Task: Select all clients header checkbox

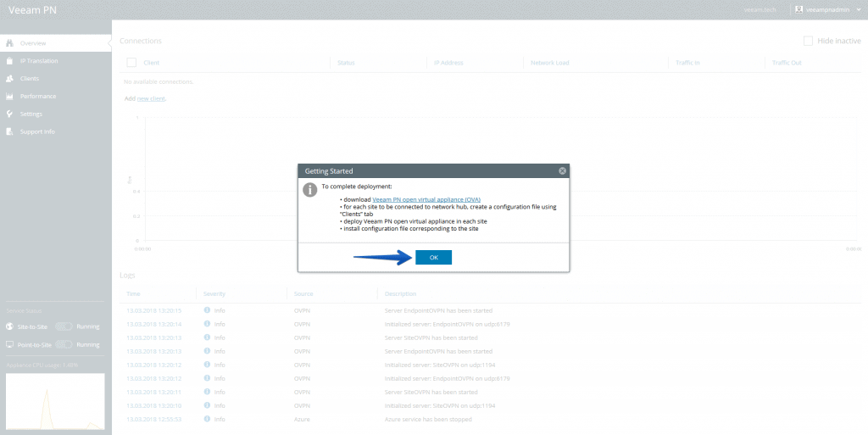Action: pyautogui.click(x=131, y=62)
